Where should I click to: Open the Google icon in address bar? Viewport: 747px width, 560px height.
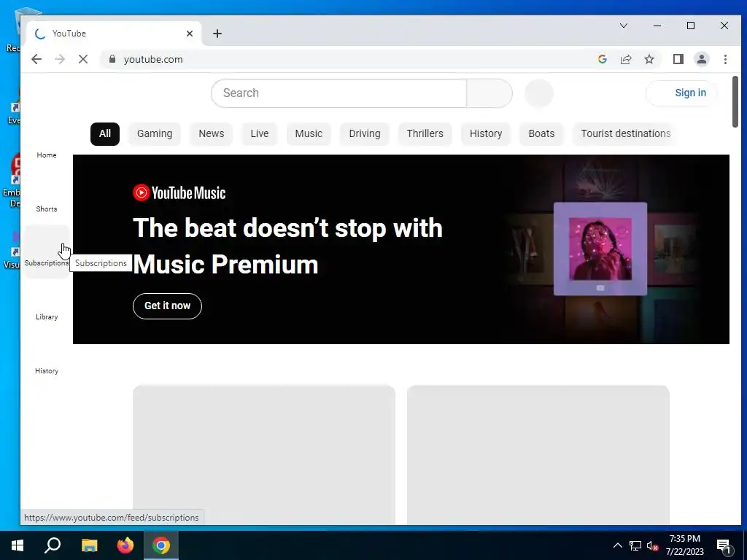[602, 59]
